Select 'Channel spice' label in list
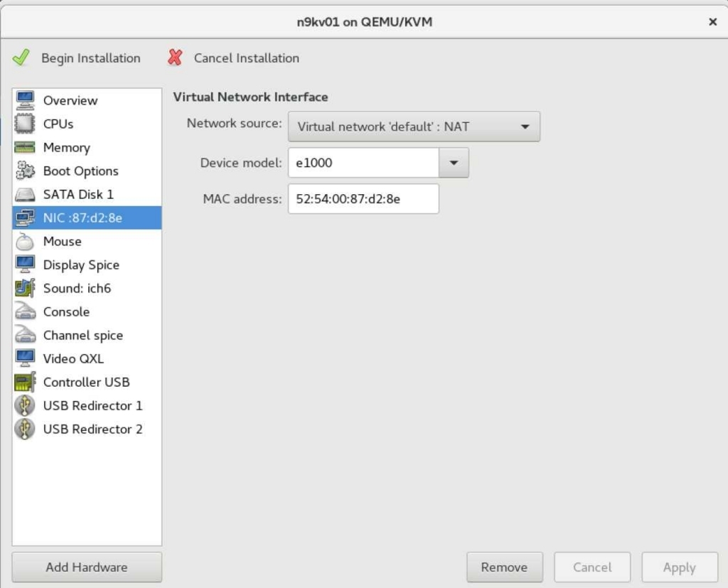 pos(83,336)
